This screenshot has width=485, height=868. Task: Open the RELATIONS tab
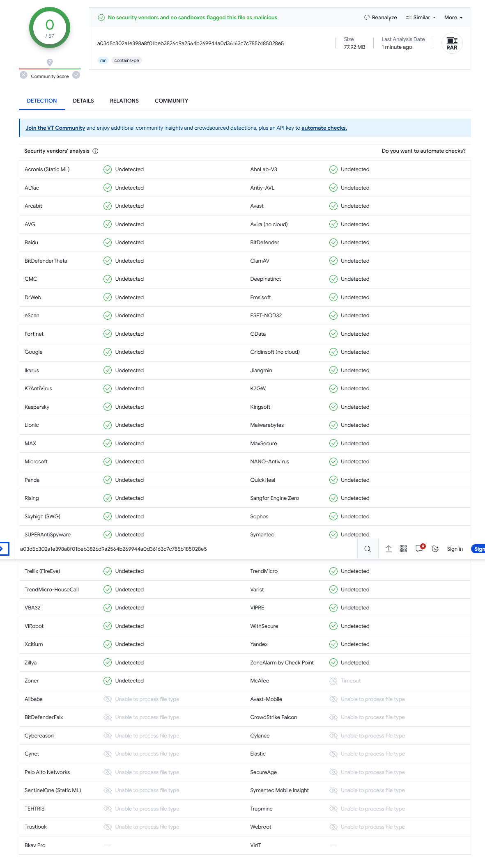tap(124, 101)
